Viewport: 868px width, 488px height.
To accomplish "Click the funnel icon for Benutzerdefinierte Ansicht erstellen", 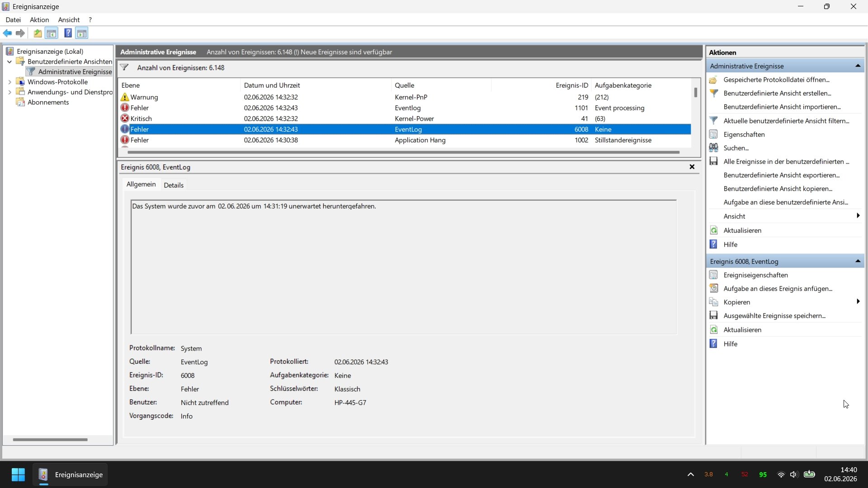I will pos(713,93).
